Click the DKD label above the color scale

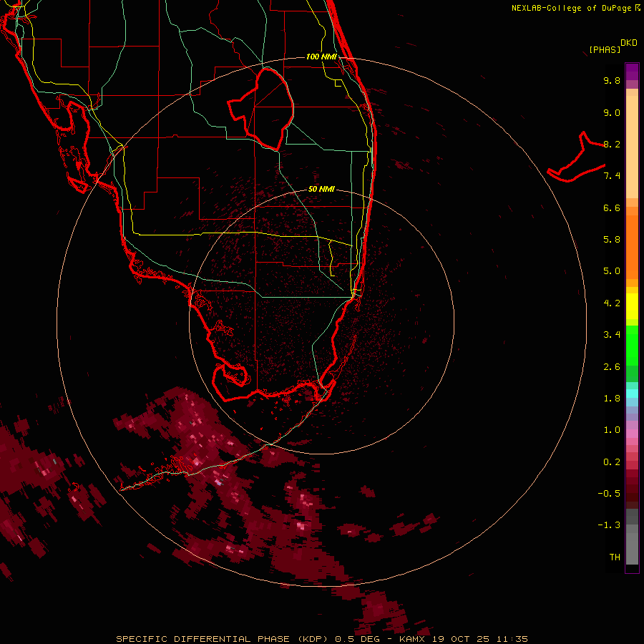pos(628,43)
